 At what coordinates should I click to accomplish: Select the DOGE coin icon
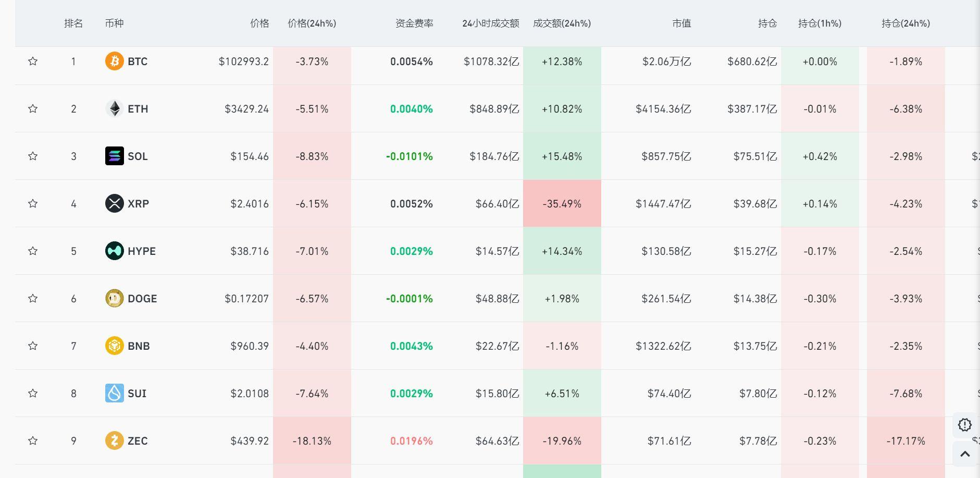click(113, 298)
